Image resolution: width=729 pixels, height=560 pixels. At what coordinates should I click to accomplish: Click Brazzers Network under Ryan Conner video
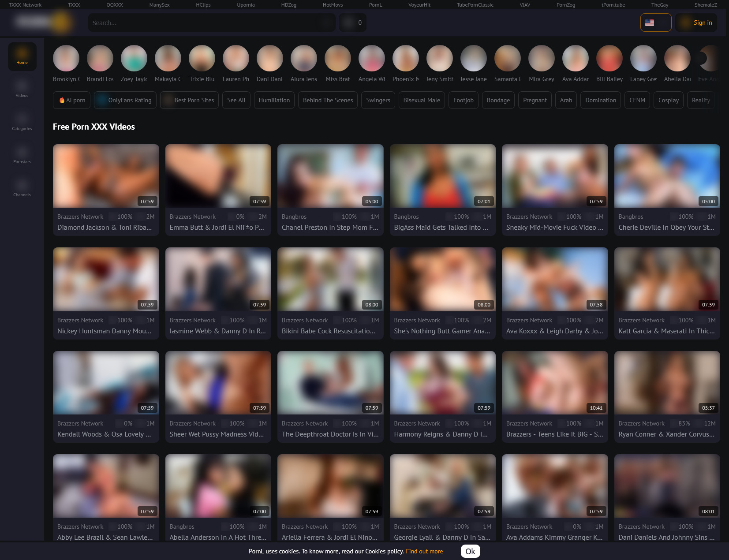[641, 424]
